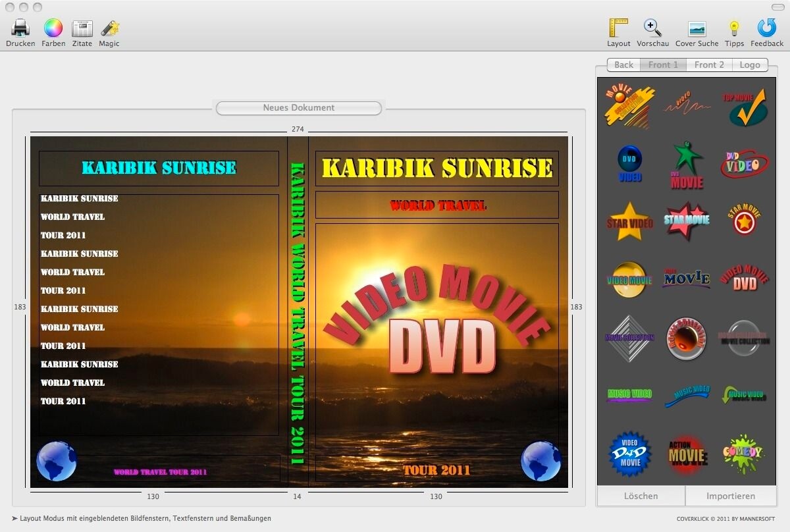Open the Logo tab
The width and height of the screenshot is (790, 532).
pos(749,65)
